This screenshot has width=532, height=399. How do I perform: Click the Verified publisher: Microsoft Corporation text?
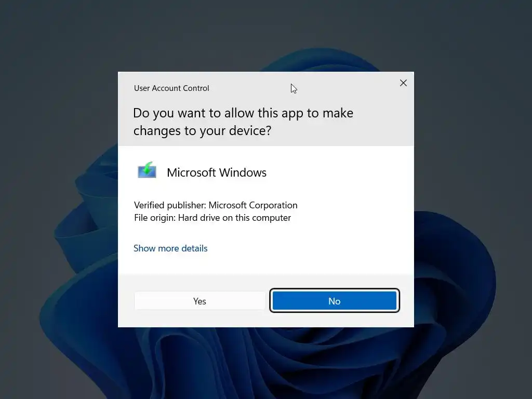coord(216,205)
